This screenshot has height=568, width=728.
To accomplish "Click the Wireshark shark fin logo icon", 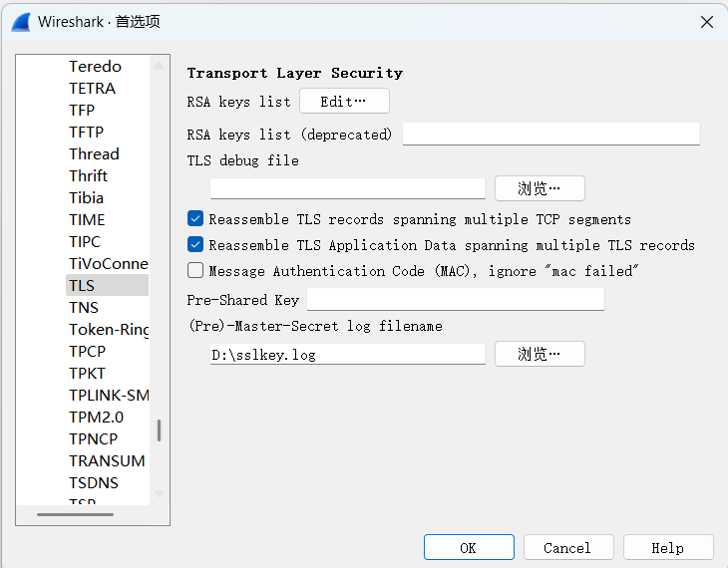I will point(20,22).
